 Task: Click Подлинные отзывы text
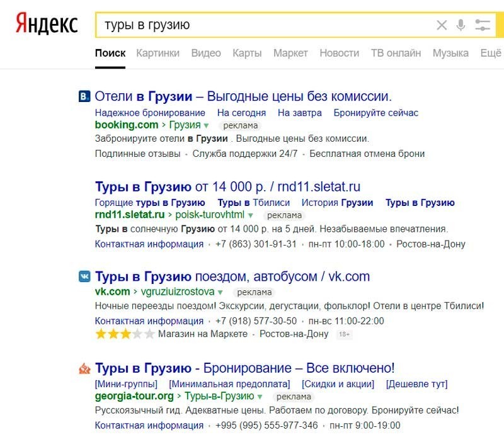pos(137,154)
